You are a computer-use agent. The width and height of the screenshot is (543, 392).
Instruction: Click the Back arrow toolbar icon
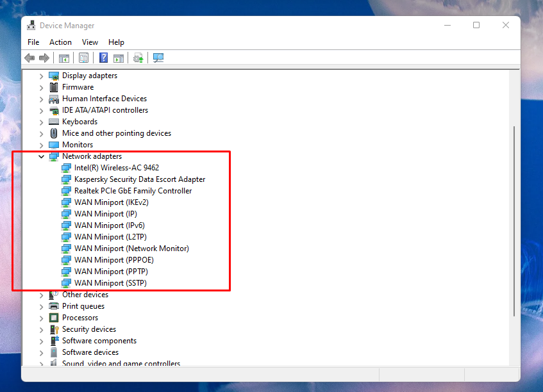coord(29,58)
